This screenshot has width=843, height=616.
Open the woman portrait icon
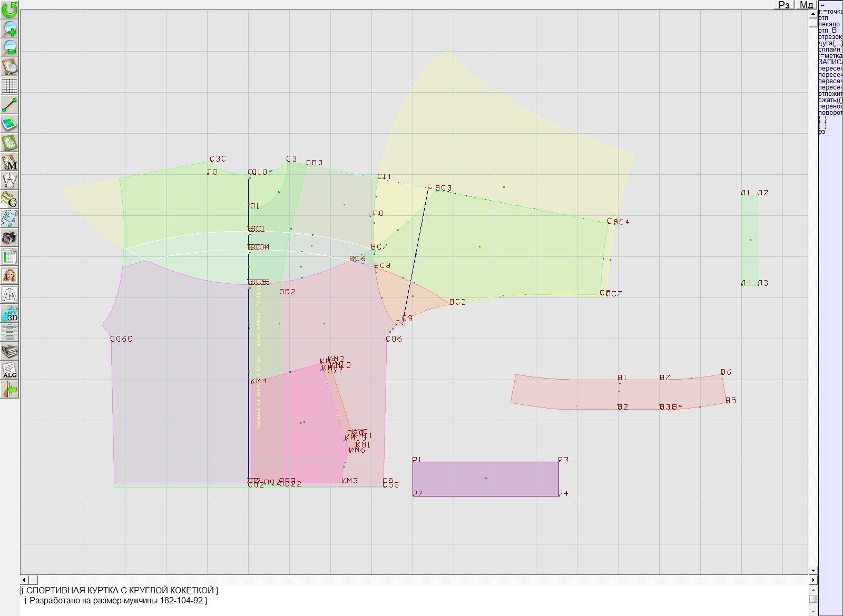(x=9, y=275)
